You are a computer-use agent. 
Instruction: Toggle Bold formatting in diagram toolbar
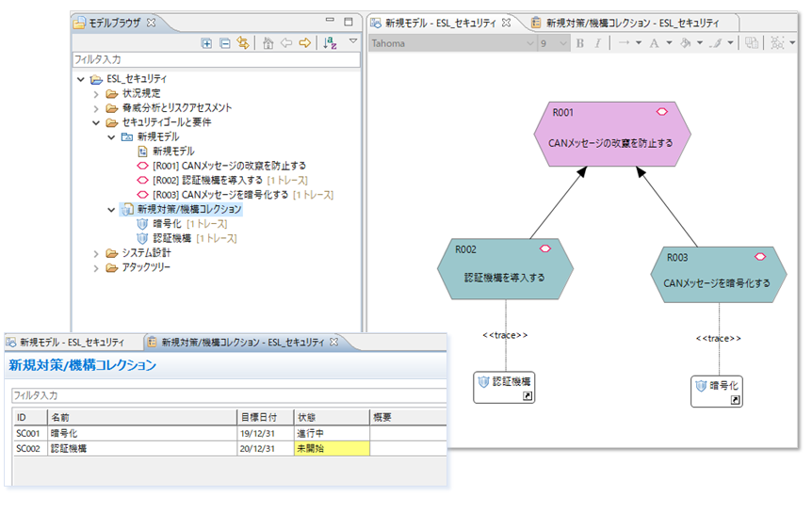(x=580, y=43)
